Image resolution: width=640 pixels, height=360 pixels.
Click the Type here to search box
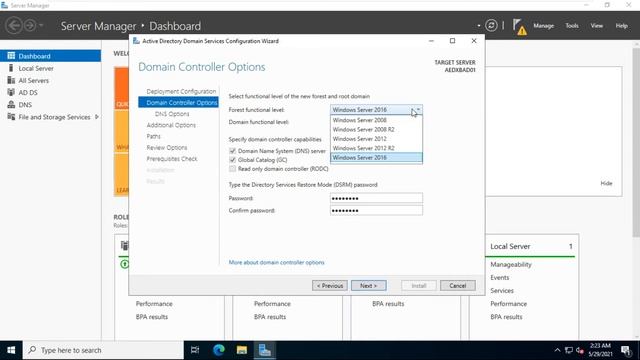tap(103, 350)
